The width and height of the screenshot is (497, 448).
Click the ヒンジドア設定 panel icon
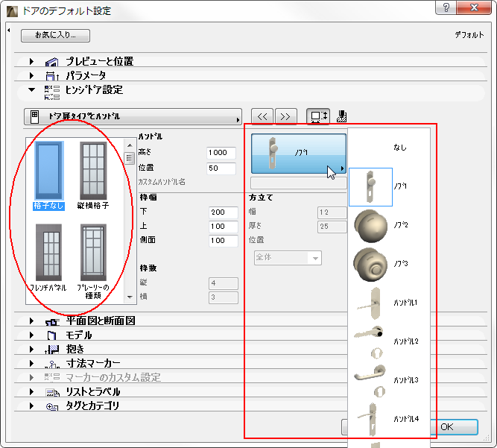pyautogui.click(x=52, y=92)
